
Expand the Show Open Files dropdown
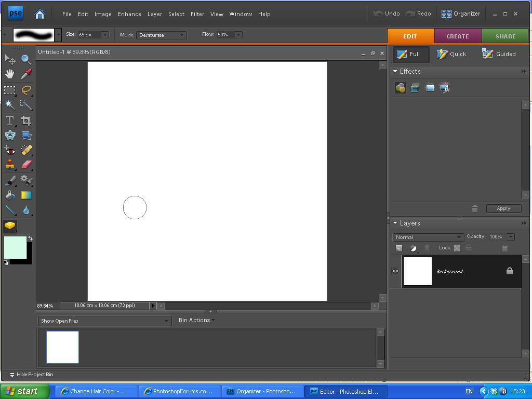(x=104, y=321)
